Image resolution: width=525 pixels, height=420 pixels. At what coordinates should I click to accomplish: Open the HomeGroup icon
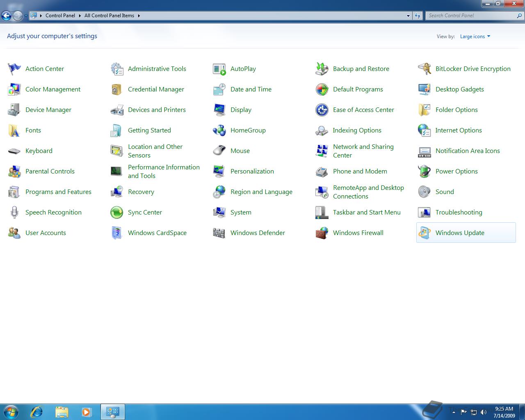[x=219, y=130]
